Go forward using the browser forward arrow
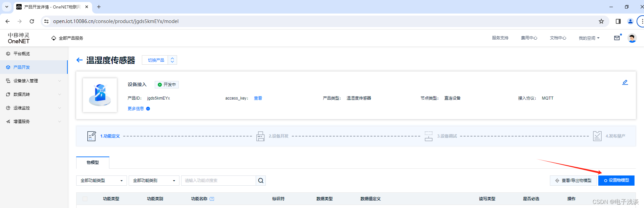Screen dimensions: 644x208 point(20,21)
